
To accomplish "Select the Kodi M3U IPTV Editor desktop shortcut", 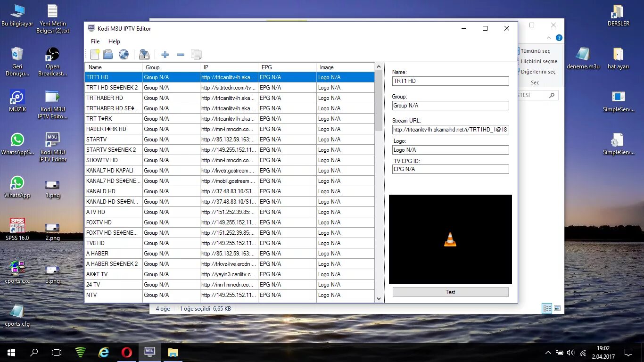I will (52, 147).
